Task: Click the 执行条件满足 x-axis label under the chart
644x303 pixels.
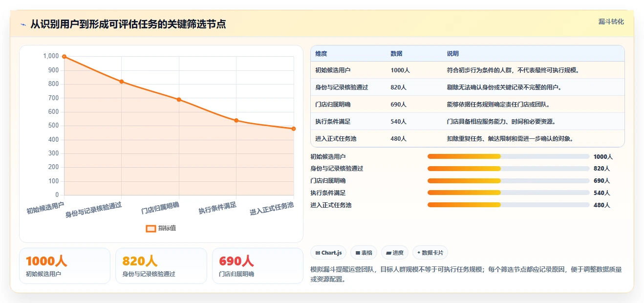Action: pyautogui.click(x=217, y=208)
